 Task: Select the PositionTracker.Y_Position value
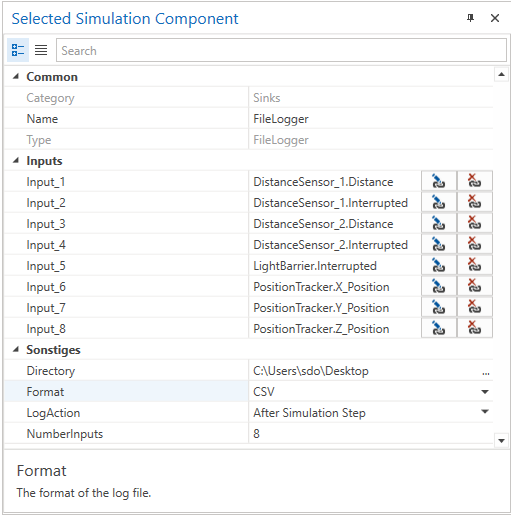click(321, 308)
